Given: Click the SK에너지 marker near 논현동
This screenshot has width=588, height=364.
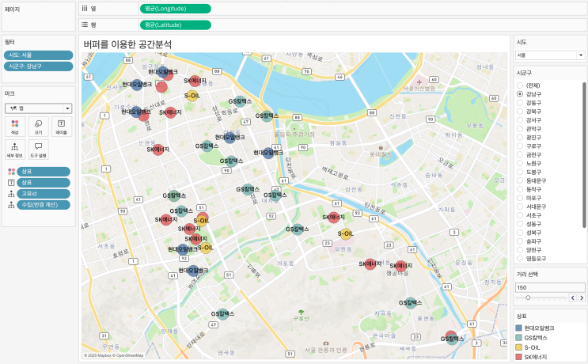Looking at the screenshot, I should point(157,150).
